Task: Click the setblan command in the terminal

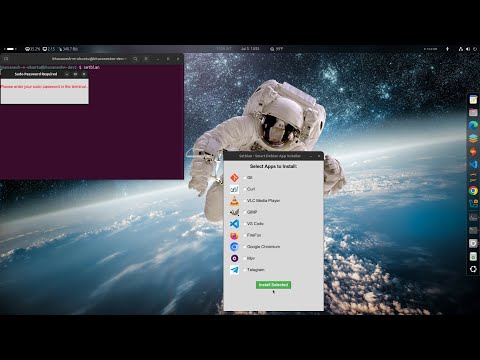Action: click(x=92, y=67)
